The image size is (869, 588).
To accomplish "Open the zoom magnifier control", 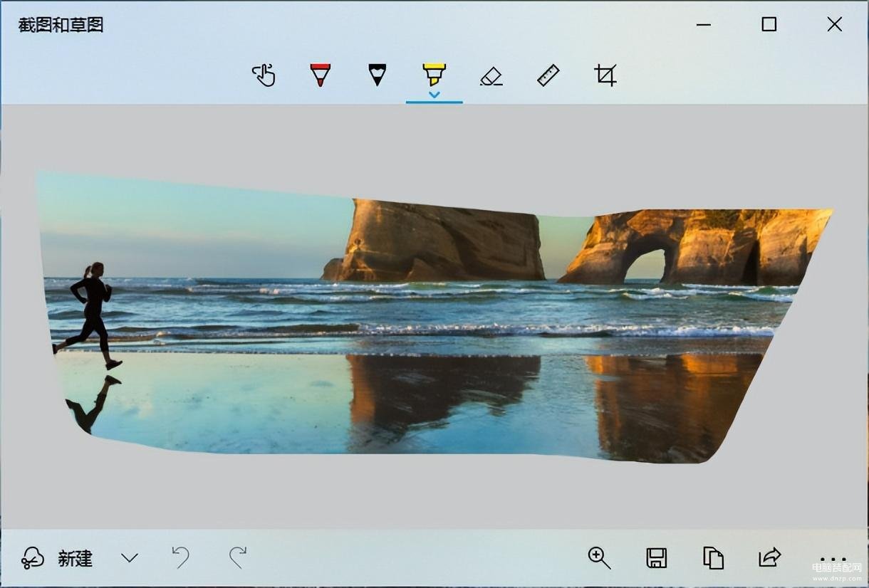I will coord(600,558).
